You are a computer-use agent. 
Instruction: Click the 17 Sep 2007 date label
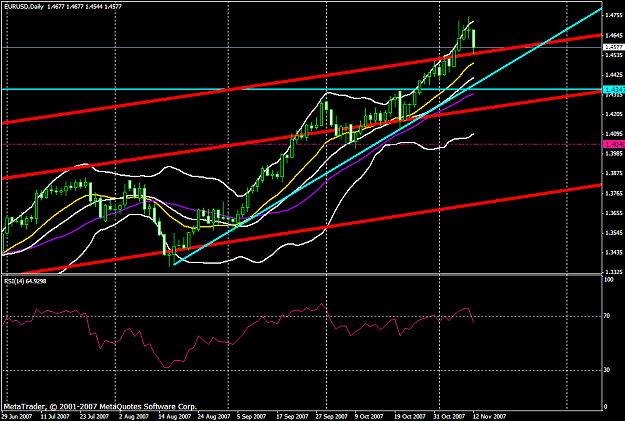[291, 417]
